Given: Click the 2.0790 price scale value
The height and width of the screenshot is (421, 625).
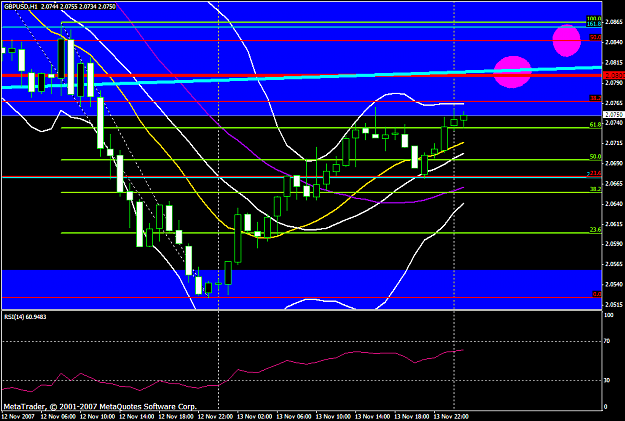Looking at the screenshot, I should point(614,83).
